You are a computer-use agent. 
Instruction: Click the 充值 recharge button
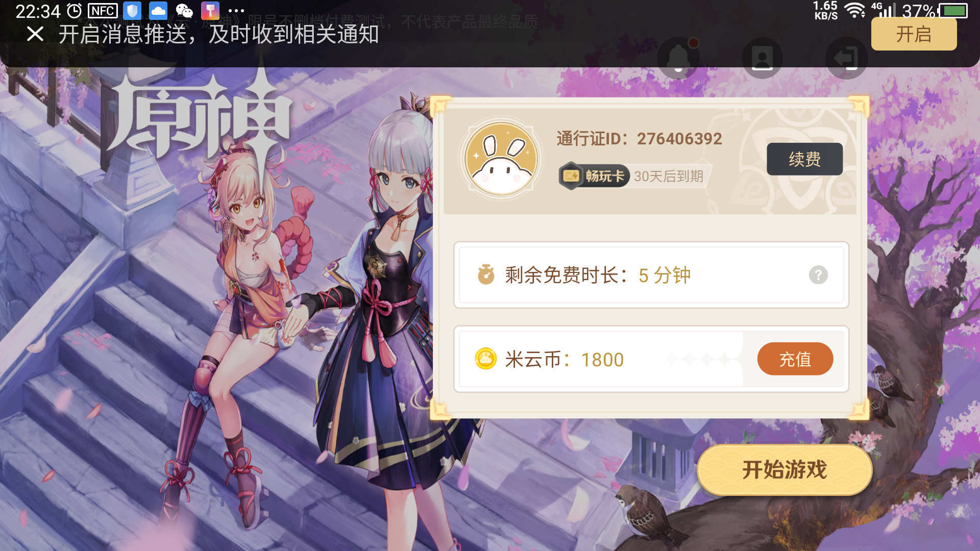[795, 359]
